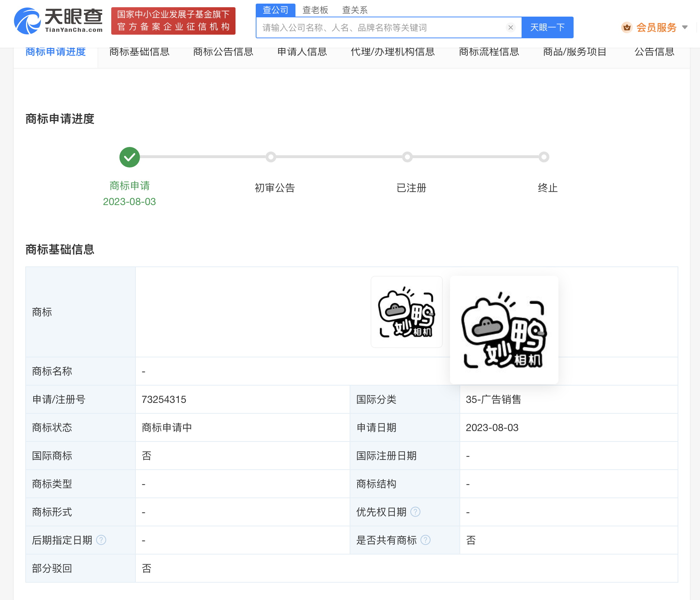
Task: Click the green checkmark progress step
Action: click(x=129, y=157)
